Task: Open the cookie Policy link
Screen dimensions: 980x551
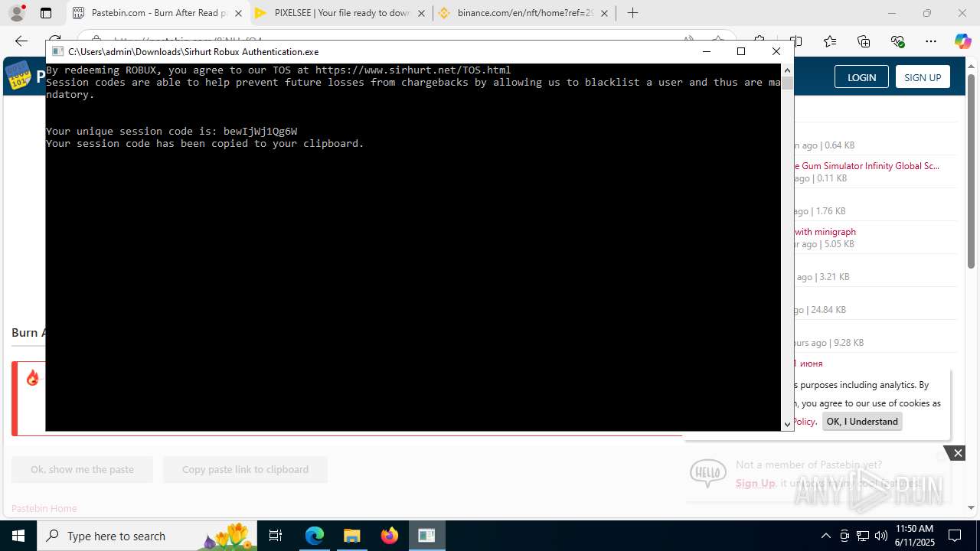Action: [x=805, y=422]
